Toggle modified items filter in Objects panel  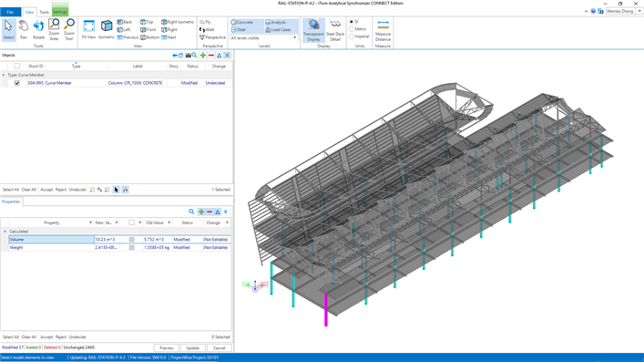pos(220,55)
